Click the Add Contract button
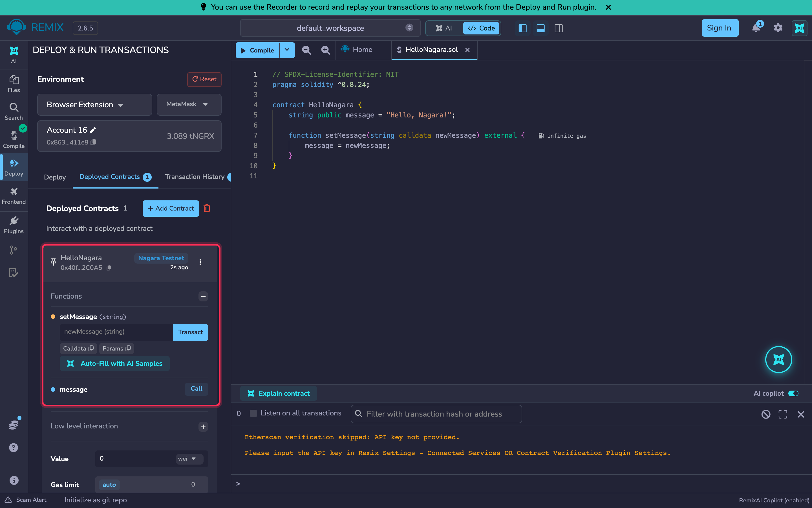Image resolution: width=812 pixels, height=508 pixels. 171,208
